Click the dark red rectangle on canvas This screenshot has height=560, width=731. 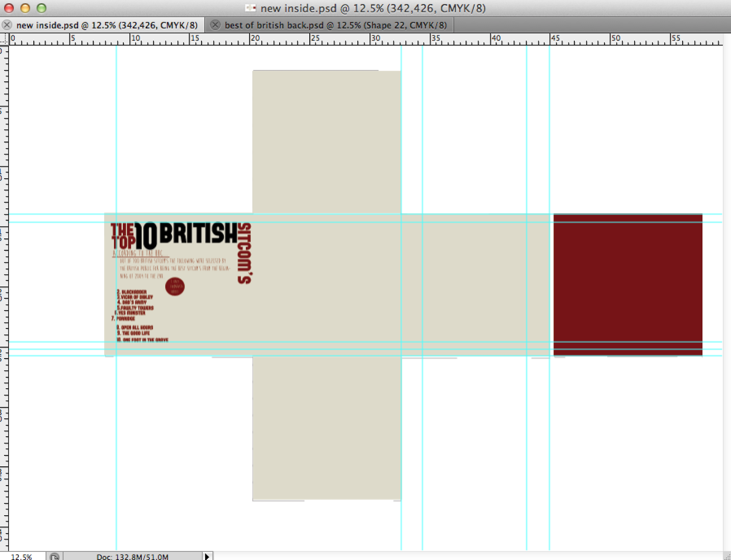[x=628, y=285]
